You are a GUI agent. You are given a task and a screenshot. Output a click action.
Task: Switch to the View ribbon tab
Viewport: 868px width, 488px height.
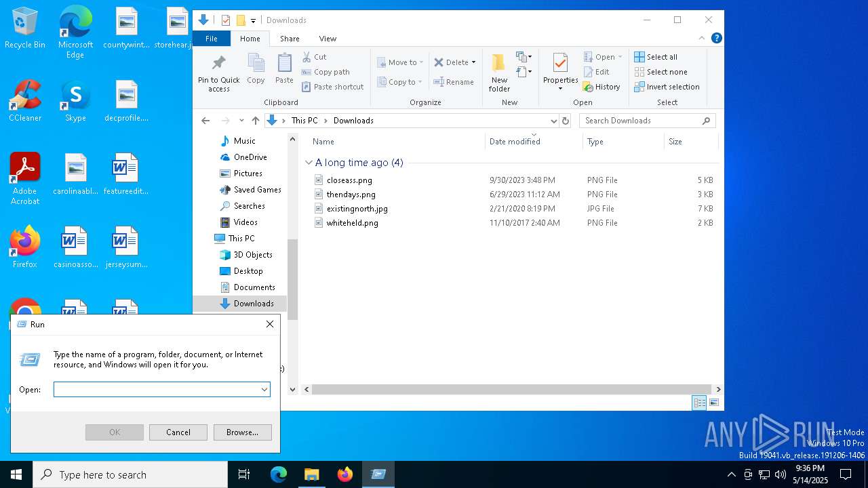(328, 39)
